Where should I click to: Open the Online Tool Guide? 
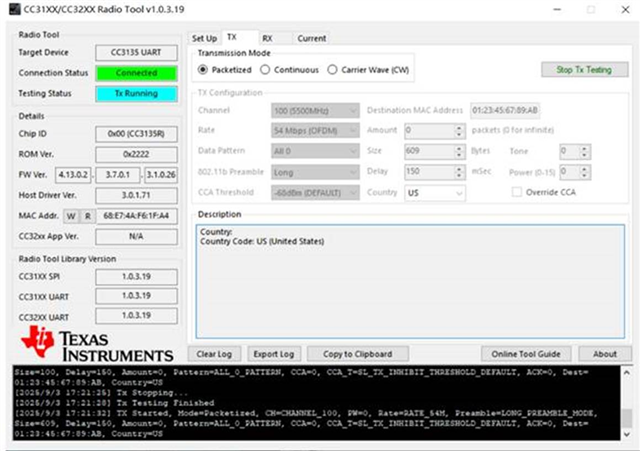526,354
